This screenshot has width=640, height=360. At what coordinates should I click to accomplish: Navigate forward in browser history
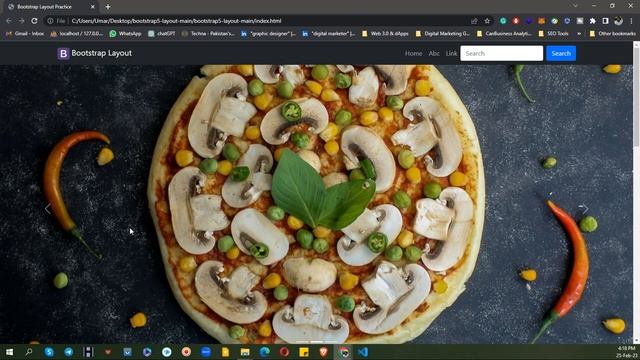[22, 21]
